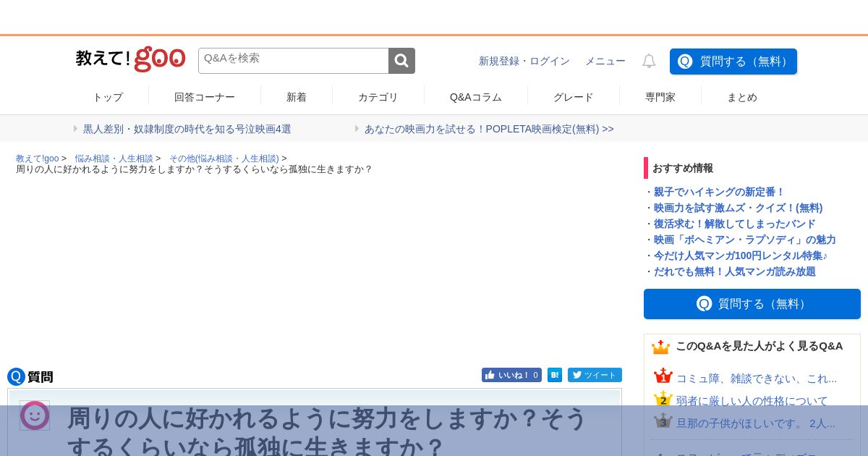Click the search magnifier button
Viewport: 868px width, 456px height.
click(x=401, y=61)
